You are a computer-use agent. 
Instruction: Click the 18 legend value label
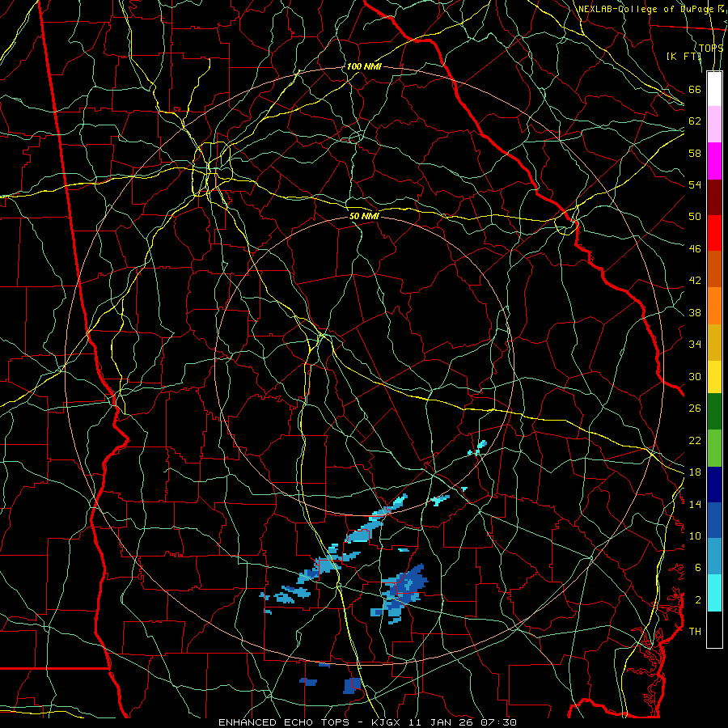tap(695, 472)
